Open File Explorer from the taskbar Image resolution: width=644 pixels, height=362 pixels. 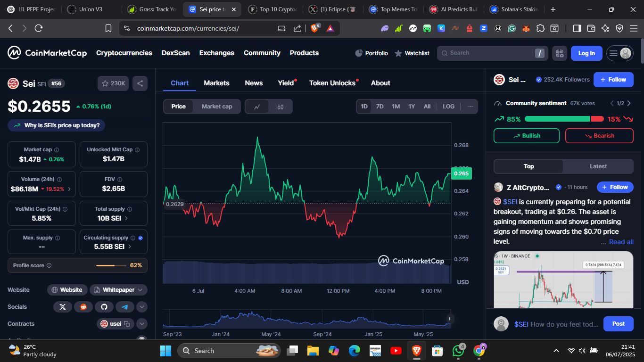[313, 351]
